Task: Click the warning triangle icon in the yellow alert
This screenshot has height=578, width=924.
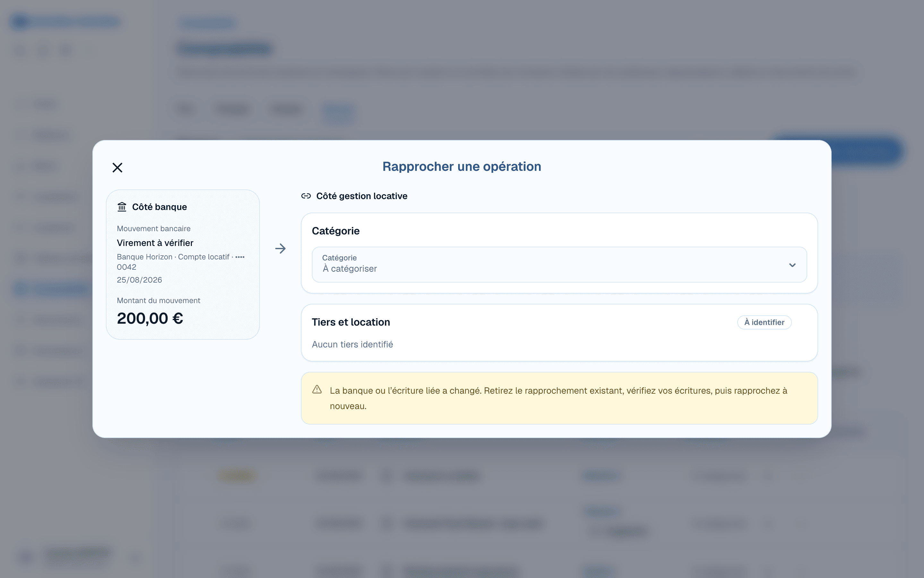Action: tap(317, 390)
